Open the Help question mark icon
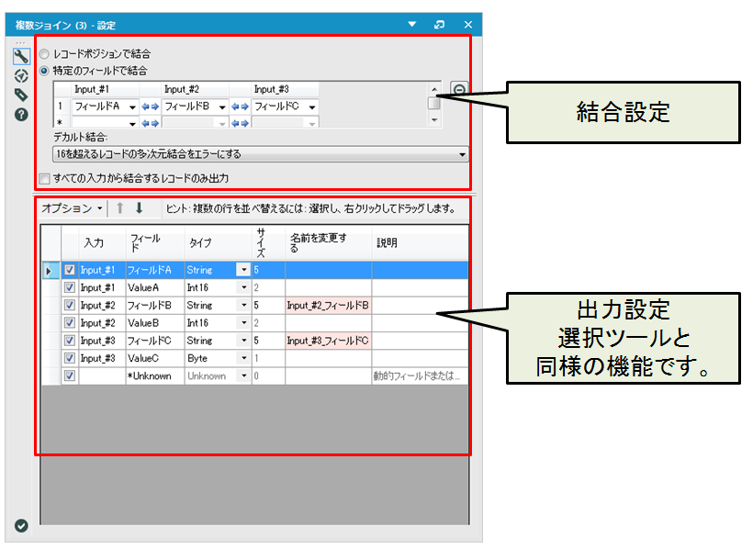 click(21, 115)
